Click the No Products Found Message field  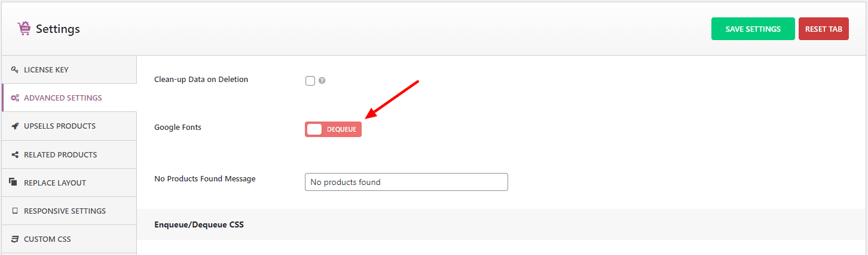coord(406,182)
